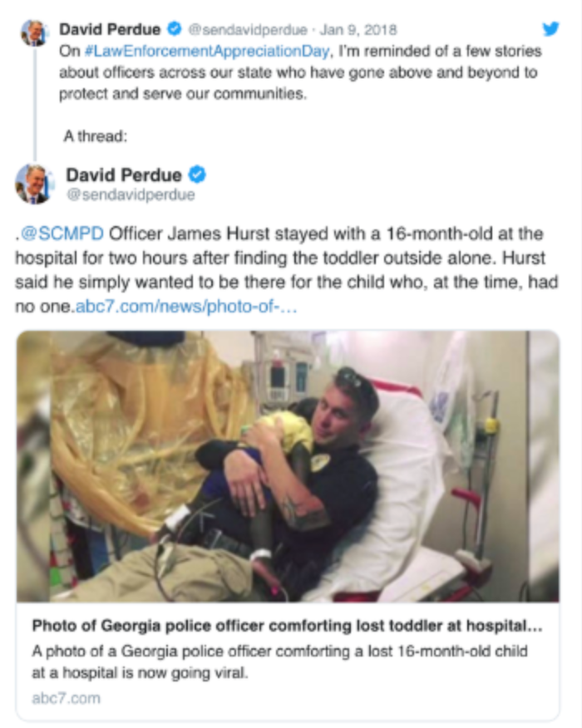Image resolution: width=582 pixels, height=728 pixels.
Task: Open the officer and toddler photo preview
Action: coord(288,466)
